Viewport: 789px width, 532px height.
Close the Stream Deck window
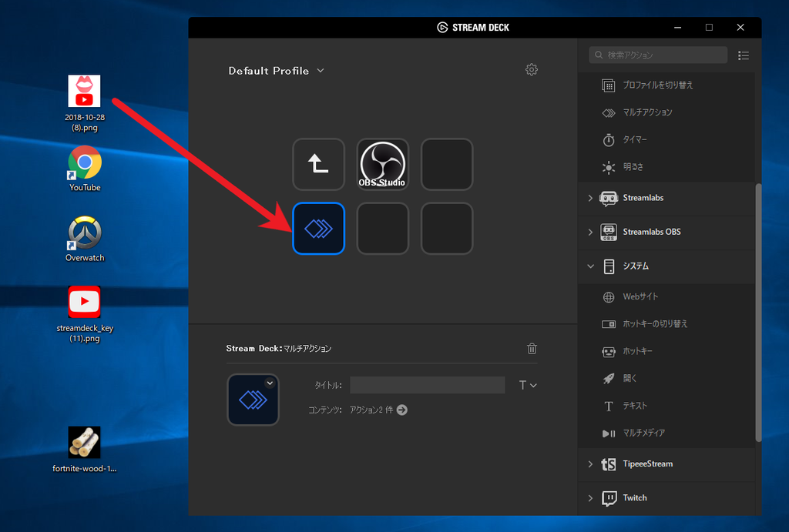click(x=740, y=28)
